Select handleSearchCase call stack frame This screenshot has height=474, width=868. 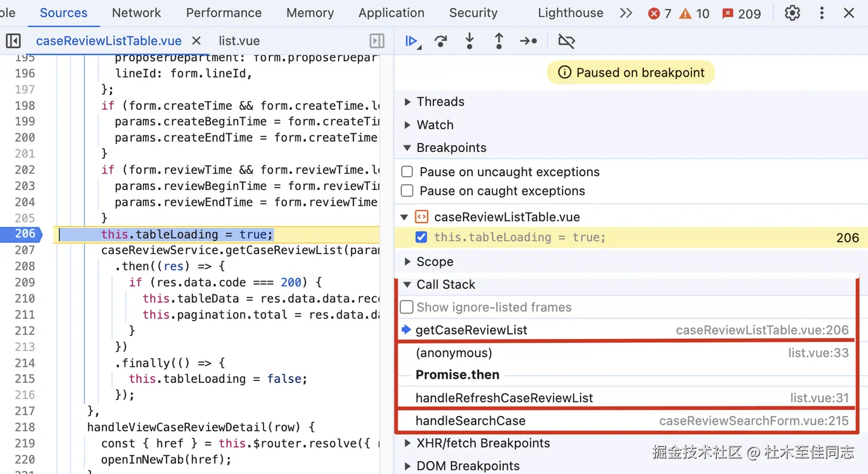pos(470,421)
